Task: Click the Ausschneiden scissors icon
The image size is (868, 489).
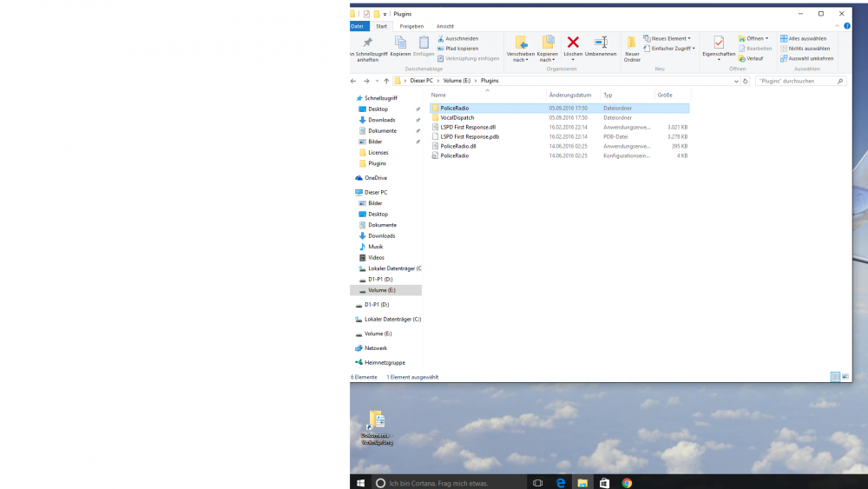Action: [441, 38]
